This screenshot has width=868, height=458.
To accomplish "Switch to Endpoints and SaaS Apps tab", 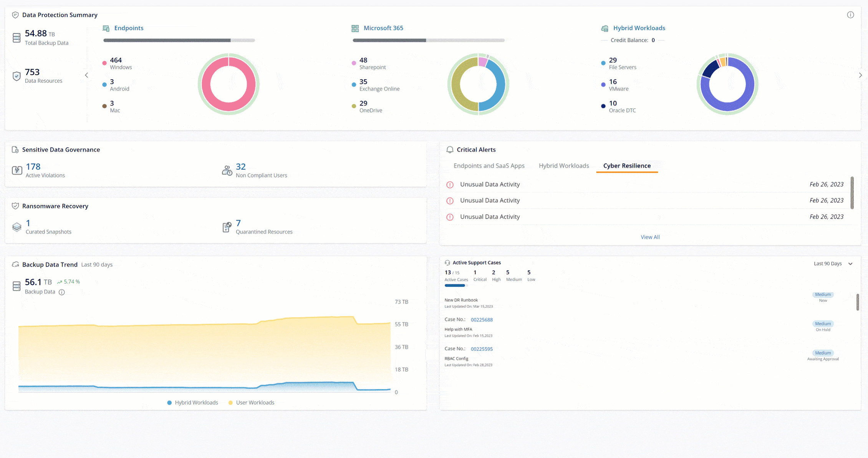I will [489, 166].
